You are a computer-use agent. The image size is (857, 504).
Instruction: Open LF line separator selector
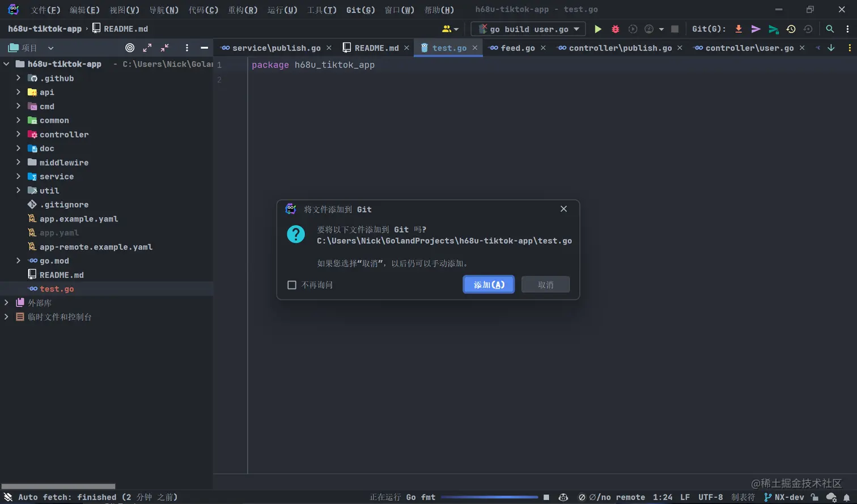coord(685,497)
